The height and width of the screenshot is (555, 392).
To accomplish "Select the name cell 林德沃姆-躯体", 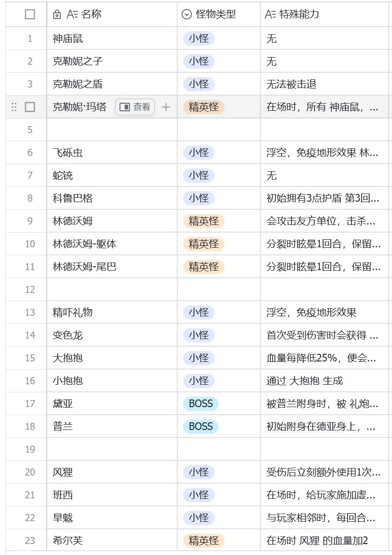I will click(112, 244).
